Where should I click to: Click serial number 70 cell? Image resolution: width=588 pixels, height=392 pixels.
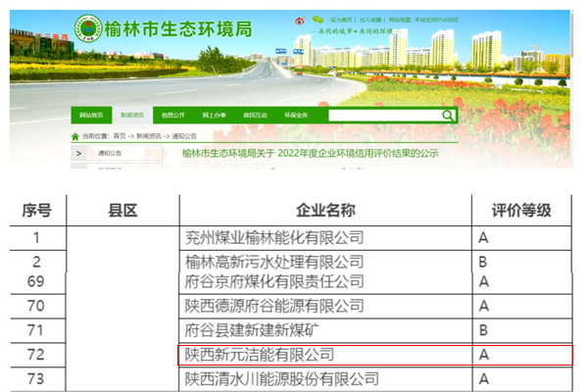pos(36,306)
